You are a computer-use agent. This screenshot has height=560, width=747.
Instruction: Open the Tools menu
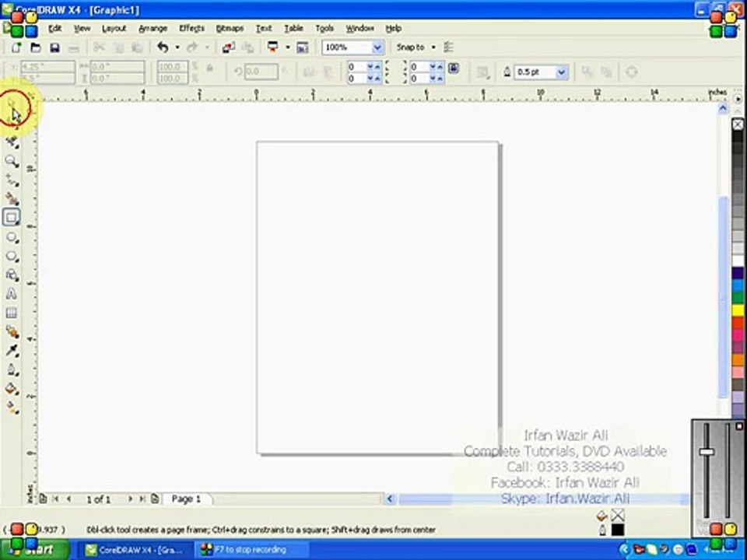[x=324, y=29]
